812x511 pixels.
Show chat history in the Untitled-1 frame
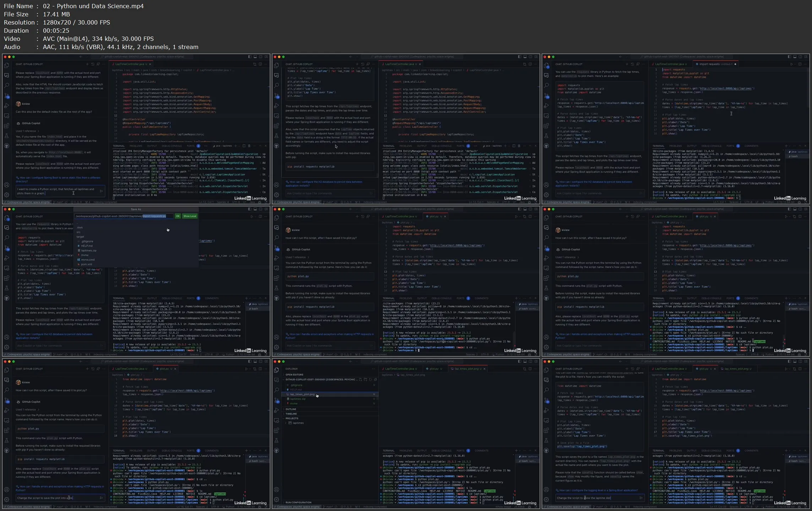pos(632,64)
